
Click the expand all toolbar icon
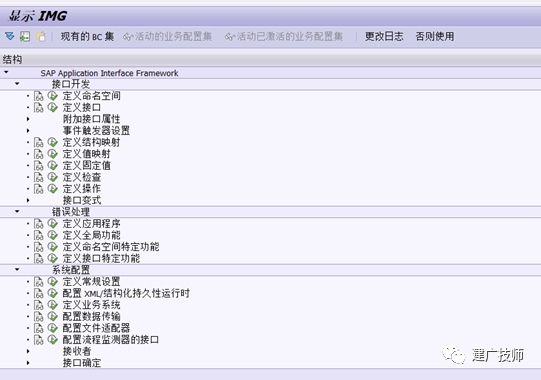click(x=10, y=36)
